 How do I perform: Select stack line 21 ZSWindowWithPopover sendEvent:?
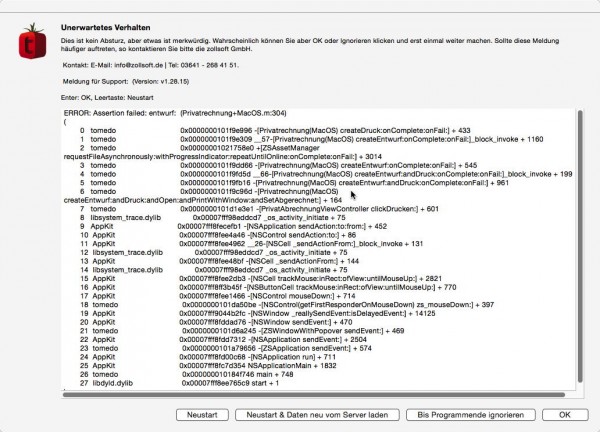pos(242,331)
